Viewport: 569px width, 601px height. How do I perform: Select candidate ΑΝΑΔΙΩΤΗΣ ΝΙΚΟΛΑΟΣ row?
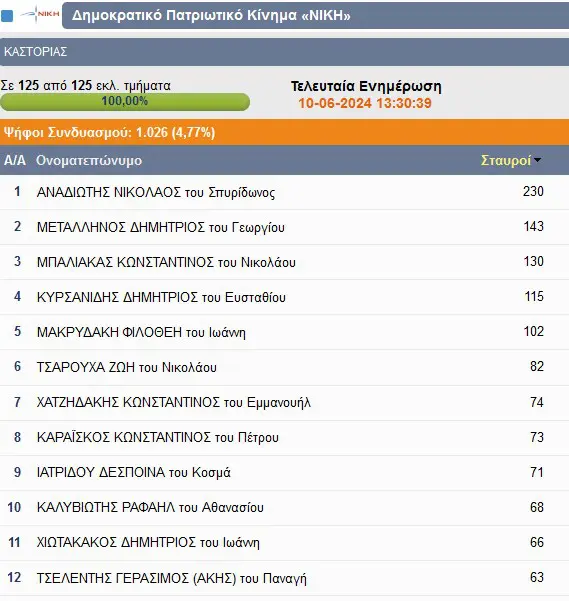coord(284,192)
